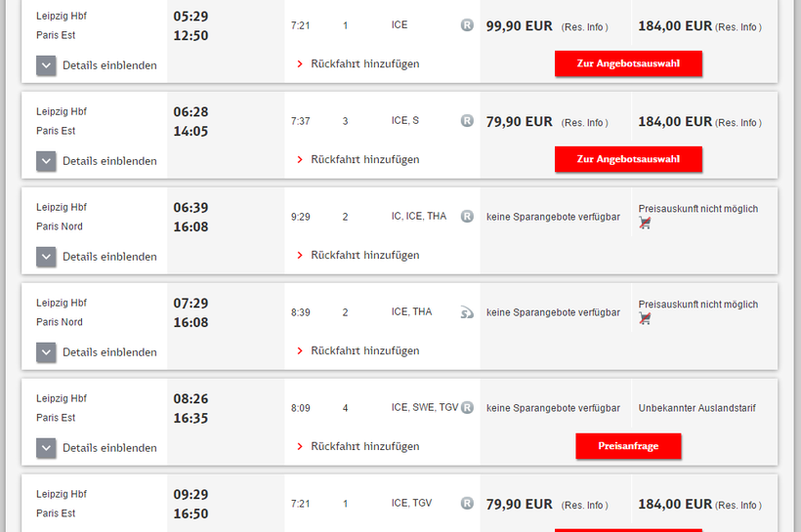
Task: Click the R icon beside IC, ICE, THA
Action: click(467, 217)
